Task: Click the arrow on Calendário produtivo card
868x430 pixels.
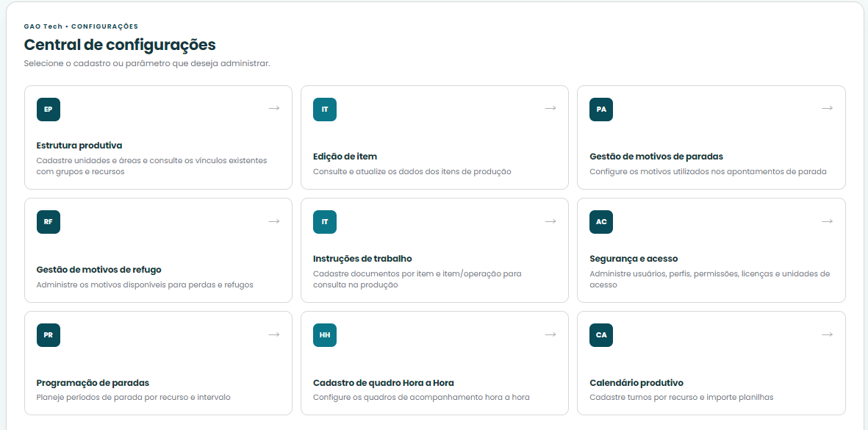Action: pos(827,334)
